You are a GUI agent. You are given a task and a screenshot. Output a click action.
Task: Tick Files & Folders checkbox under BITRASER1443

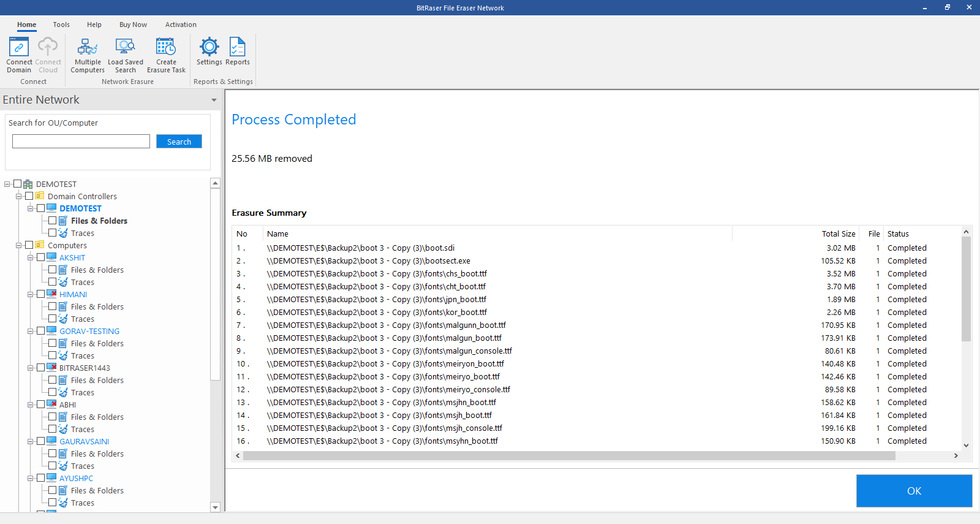[x=52, y=380]
